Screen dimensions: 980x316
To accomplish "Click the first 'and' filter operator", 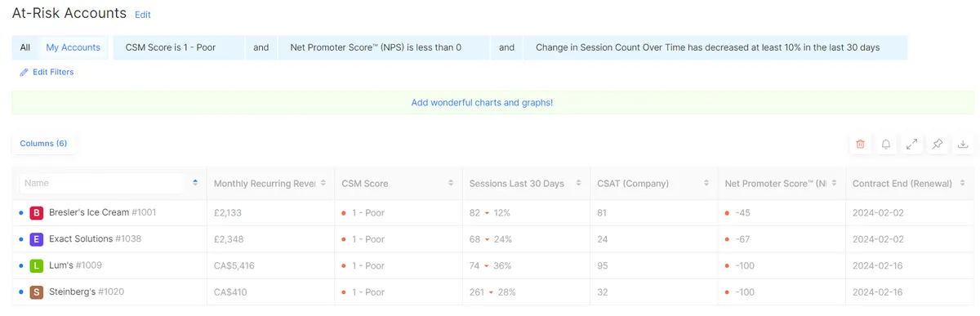I will (x=261, y=47).
